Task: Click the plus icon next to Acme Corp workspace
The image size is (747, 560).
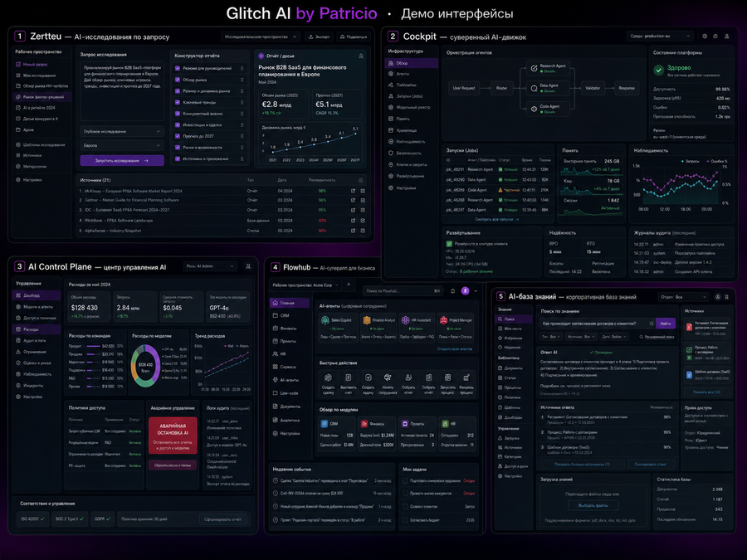Action: [349, 285]
